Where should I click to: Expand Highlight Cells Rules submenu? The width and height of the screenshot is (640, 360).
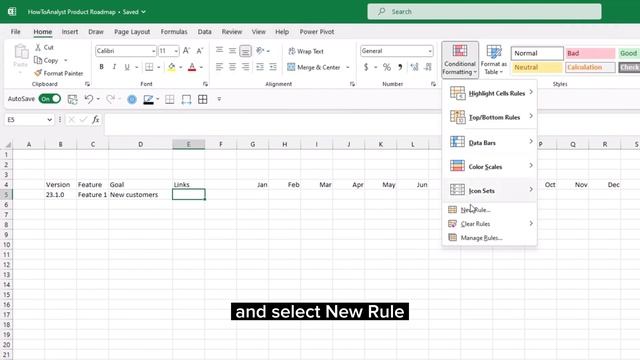coord(489,93)
